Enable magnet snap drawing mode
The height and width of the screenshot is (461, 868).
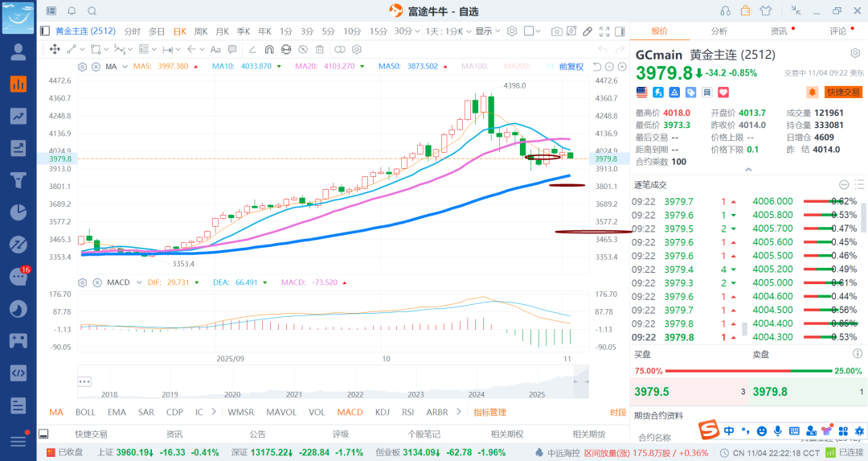click(x=269, y=49)
